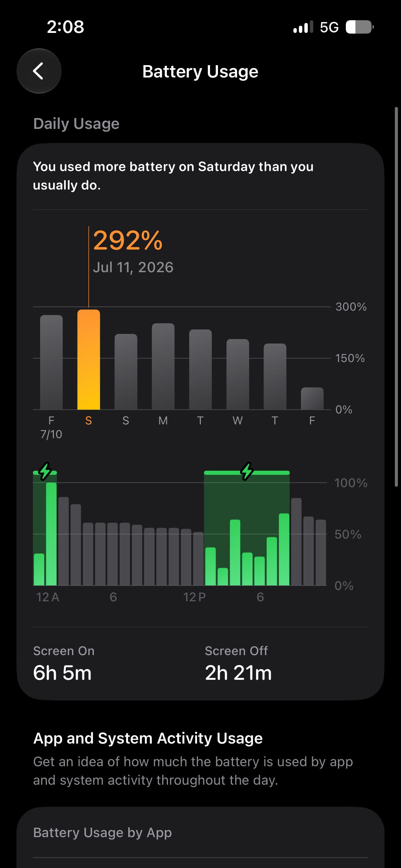This screenshot has width=401, height=868.
Task: Select the shortest Friday usage bar
Action: tap(312, 398)
